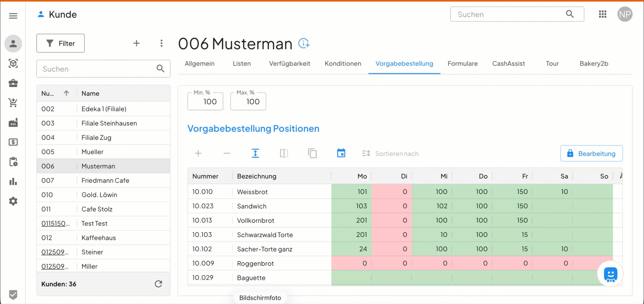The height and width of the screenshot is (304, 644).
Task: Select customer Gold. Löwin
Action: tap(103, 195)
